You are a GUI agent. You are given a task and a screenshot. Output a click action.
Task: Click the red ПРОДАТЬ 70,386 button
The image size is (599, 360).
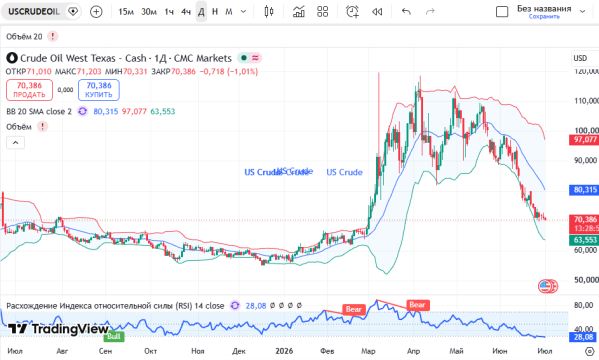pos(29,90)
